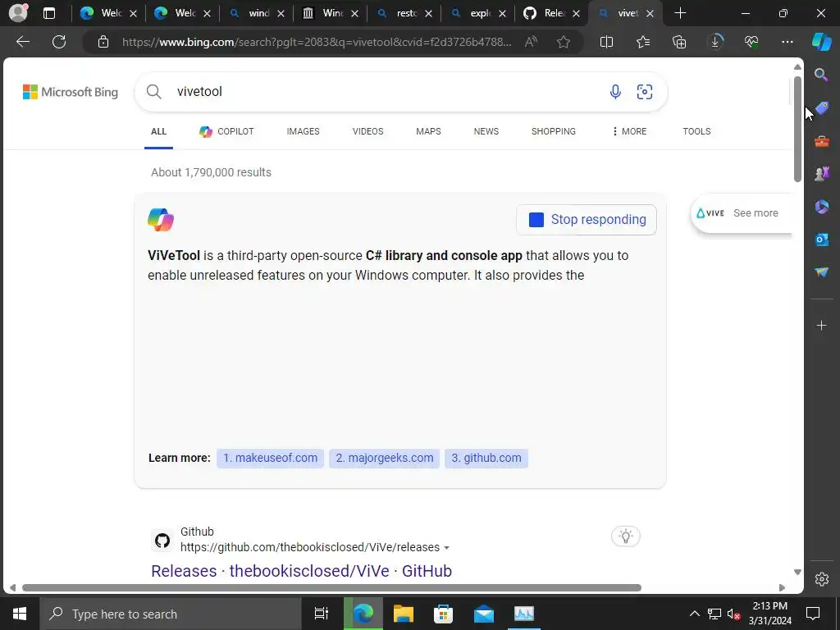
Task: Open Releases thebookisclosed/ViVe GitHub result
Action: pyautogui.click(x=302, y=571)
